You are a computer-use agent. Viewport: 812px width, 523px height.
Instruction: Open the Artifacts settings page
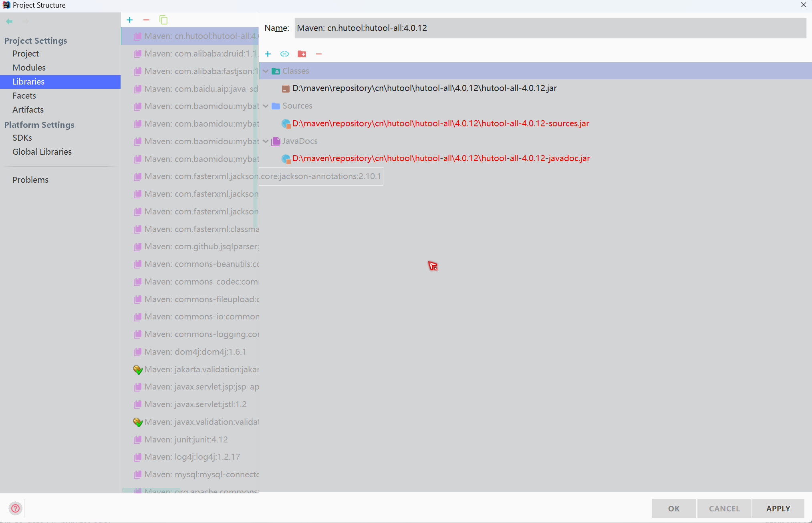point(28,109)
